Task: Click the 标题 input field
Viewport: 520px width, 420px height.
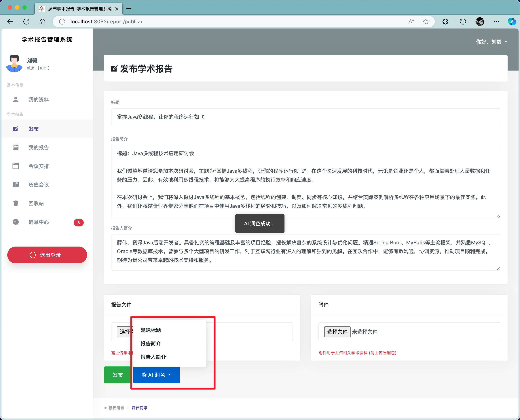Action: tap(305, 117)
